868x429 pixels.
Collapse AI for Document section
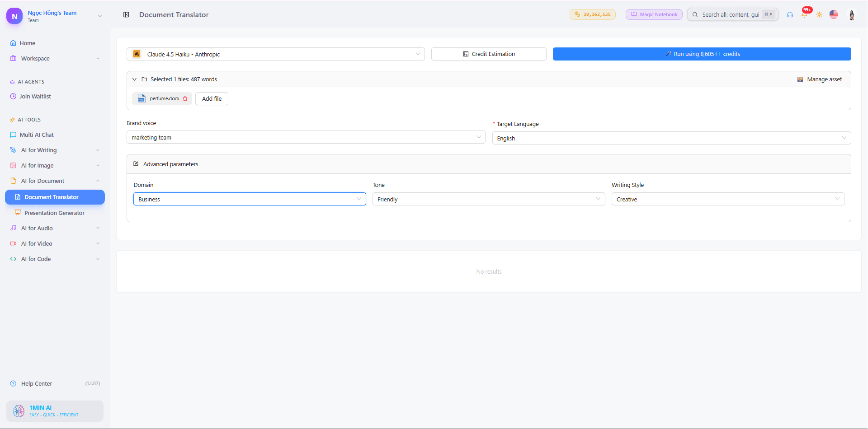pos(55,181)
